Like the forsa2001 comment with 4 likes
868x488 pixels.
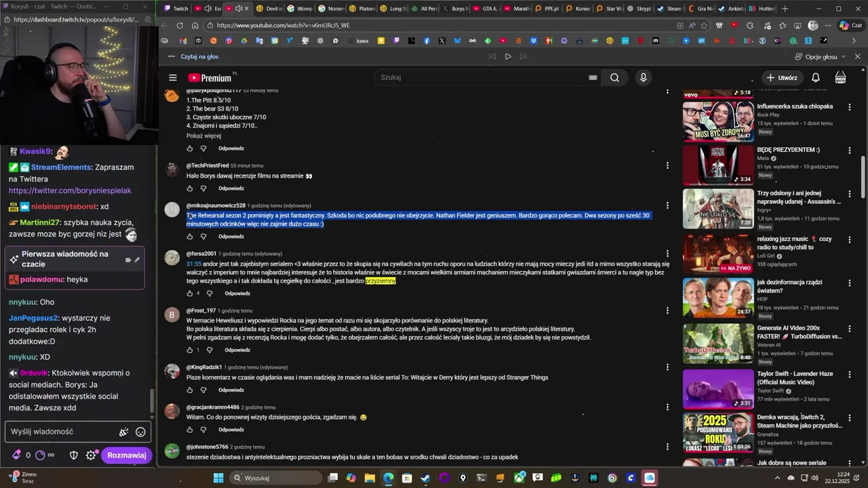(190, 293)
